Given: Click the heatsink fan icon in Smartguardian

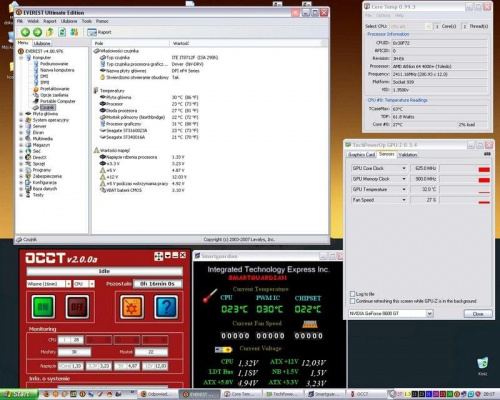Looking at the screenshot, I should pos(310,324).
